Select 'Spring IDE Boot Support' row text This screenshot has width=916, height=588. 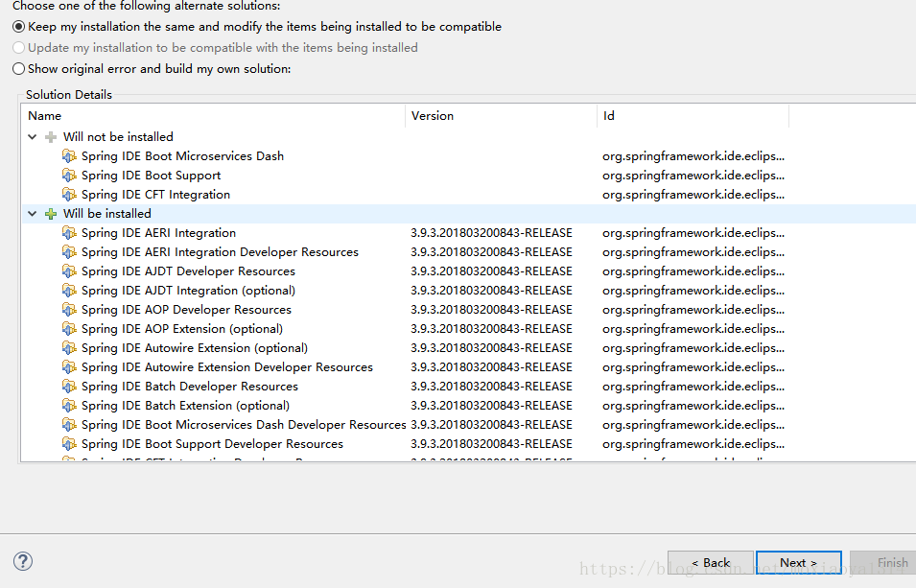[151, 176]
